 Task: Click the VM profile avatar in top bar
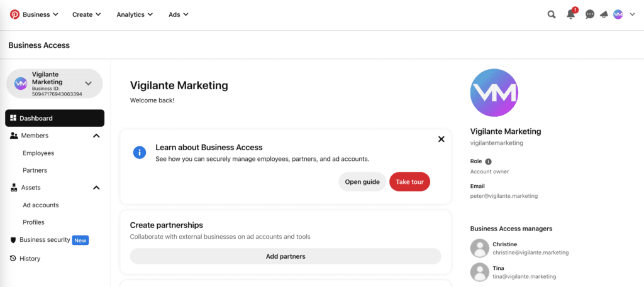(618, 14)
